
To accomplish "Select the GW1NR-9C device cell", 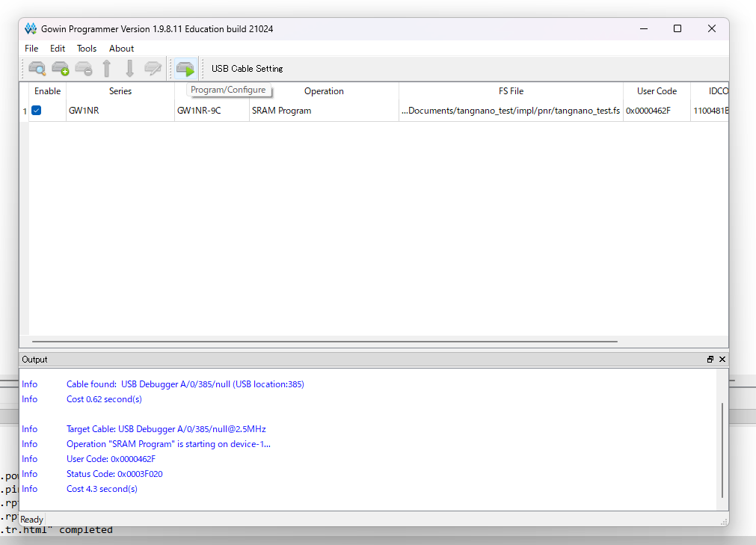I will pyautogui.click(x=212, y=111).
